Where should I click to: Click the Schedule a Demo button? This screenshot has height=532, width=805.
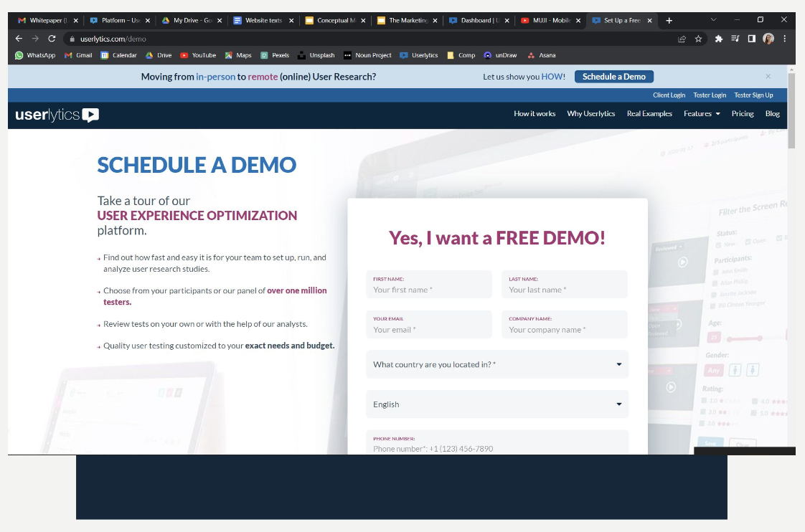613,77
